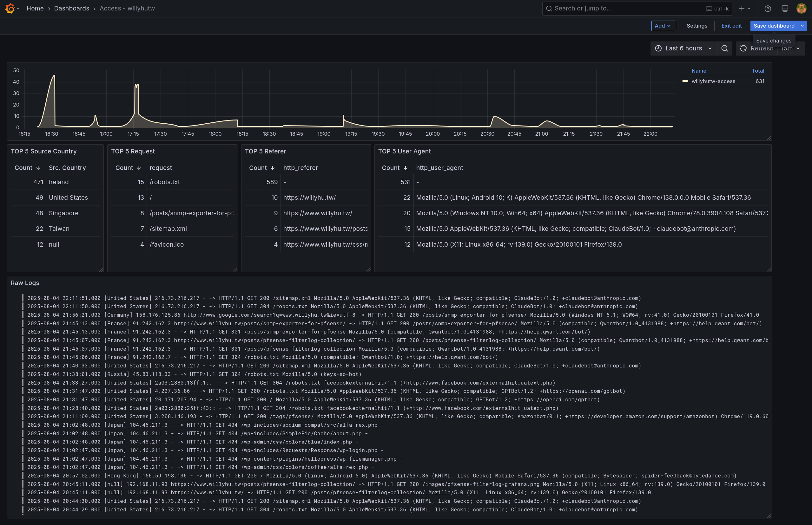Click resize handle of the graph panel
Viewport: 812px width, 525px height.
769,138
